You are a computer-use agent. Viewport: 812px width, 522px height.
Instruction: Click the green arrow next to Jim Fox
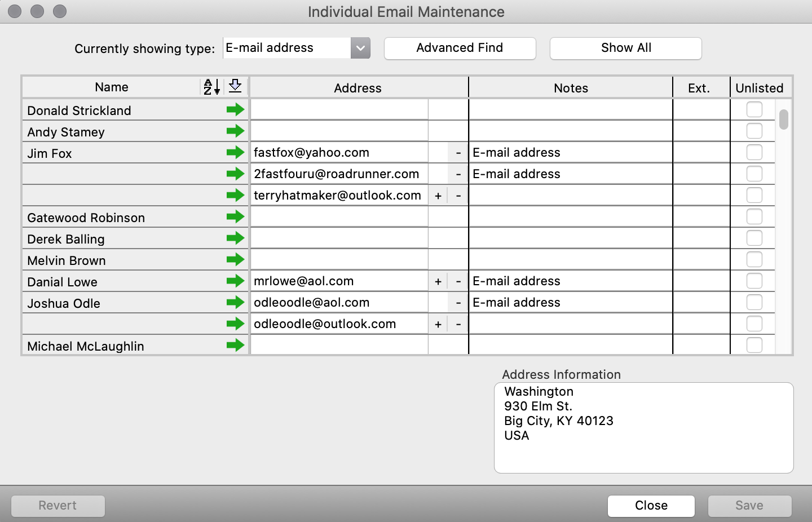coord(235,152)
